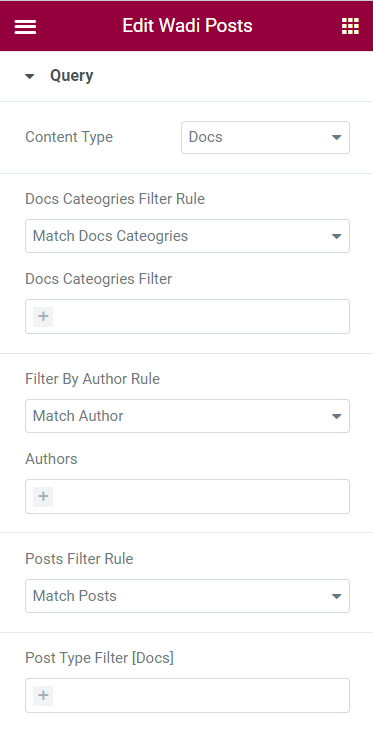Click the Content Type label
Image resolution: width=373 pixels, height=731 pixels.
coord(69,137)
